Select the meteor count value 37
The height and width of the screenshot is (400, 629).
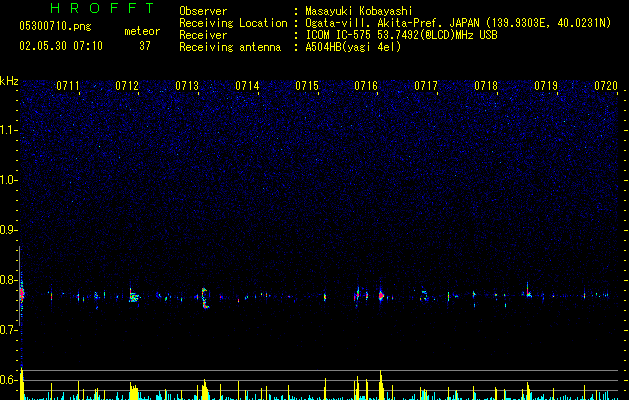(x=145, y=46)
